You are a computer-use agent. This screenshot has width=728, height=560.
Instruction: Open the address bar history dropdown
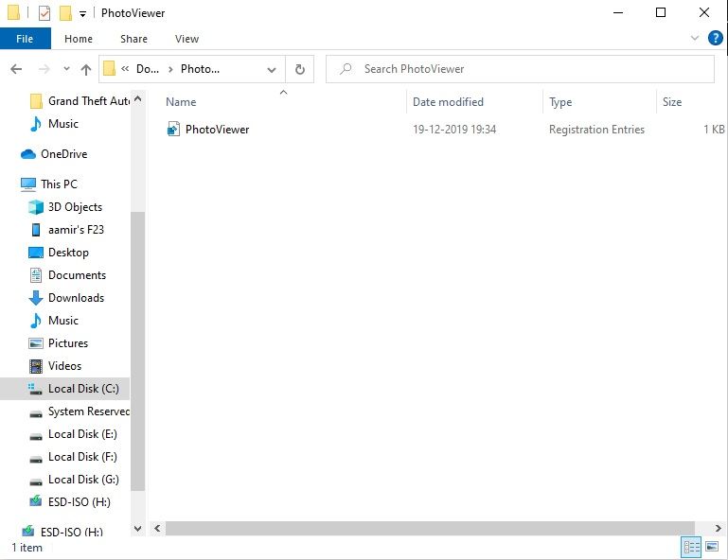[x=272, y=69]
